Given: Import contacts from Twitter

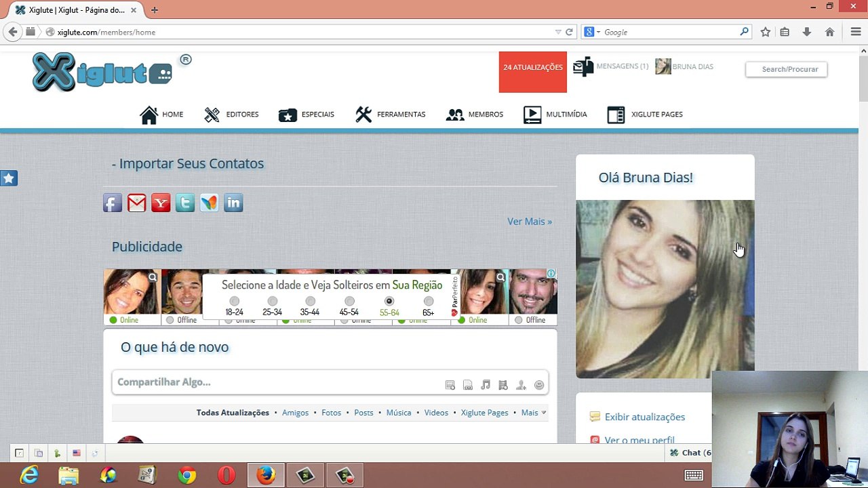Looking at the screenshot, I should [185, 203].
